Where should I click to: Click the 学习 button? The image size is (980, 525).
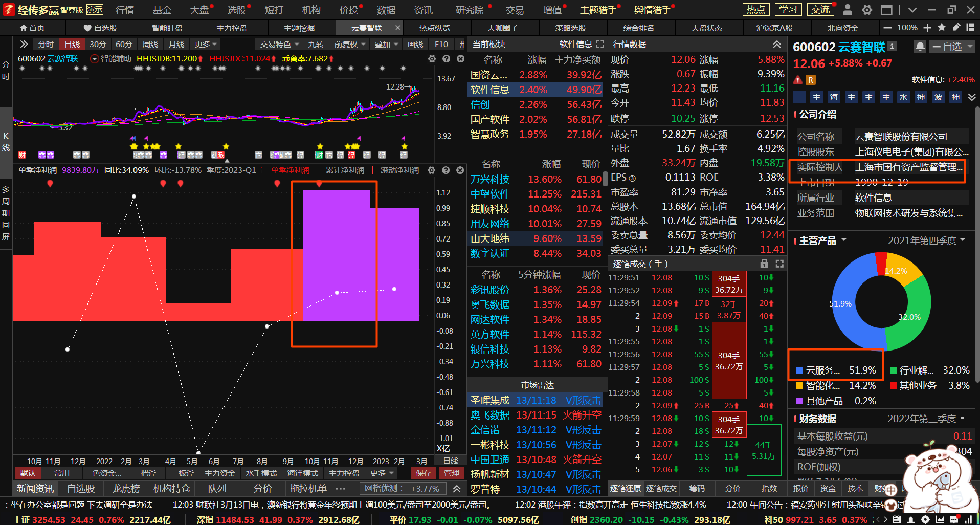click(x=788, y=10)
